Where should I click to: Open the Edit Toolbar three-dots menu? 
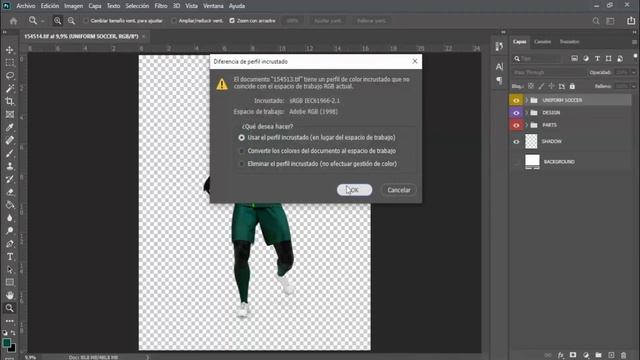9,321
